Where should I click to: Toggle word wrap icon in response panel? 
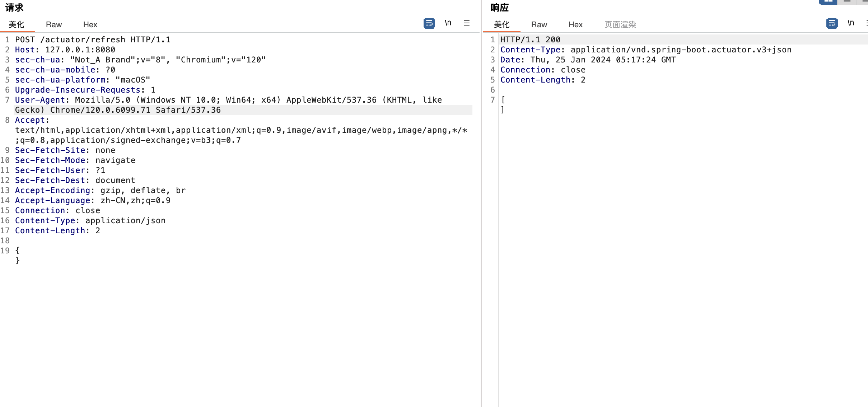click(x=832, y=23)
